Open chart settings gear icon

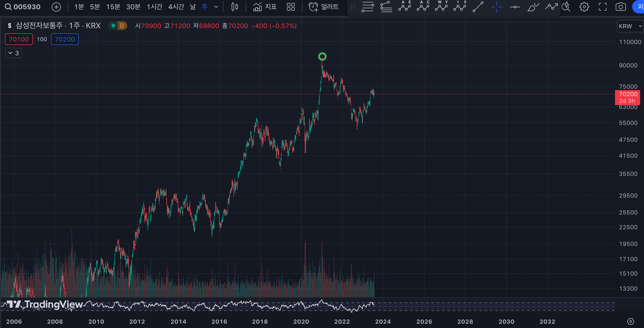click(x=584, y=7)
